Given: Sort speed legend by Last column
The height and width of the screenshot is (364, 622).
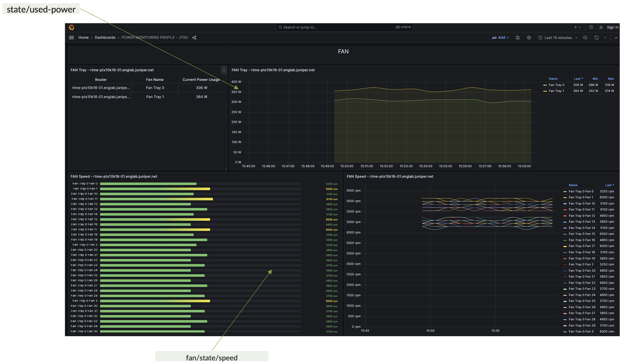Looking at the screenshot, I should tap(609, 185).
